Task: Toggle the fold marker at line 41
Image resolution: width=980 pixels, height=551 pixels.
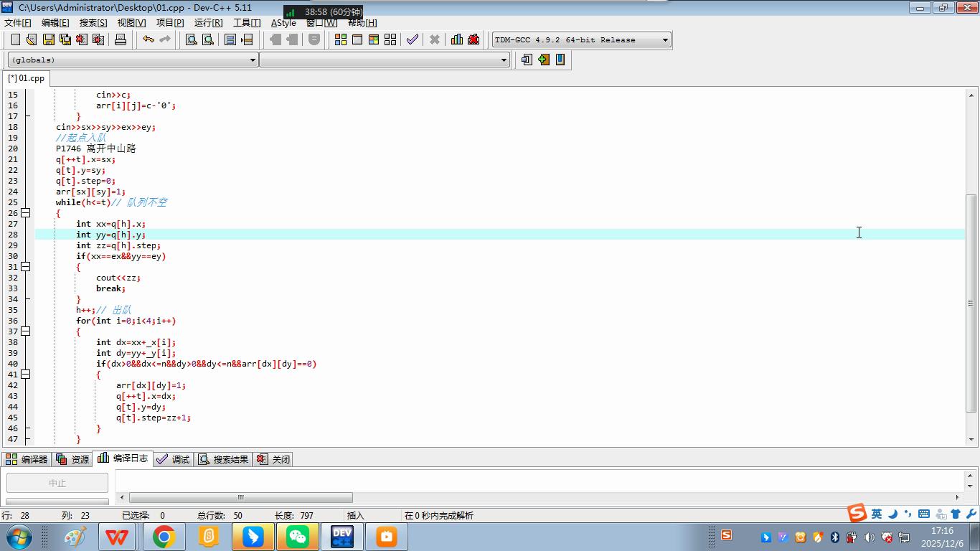Action: tap(25, 375)
